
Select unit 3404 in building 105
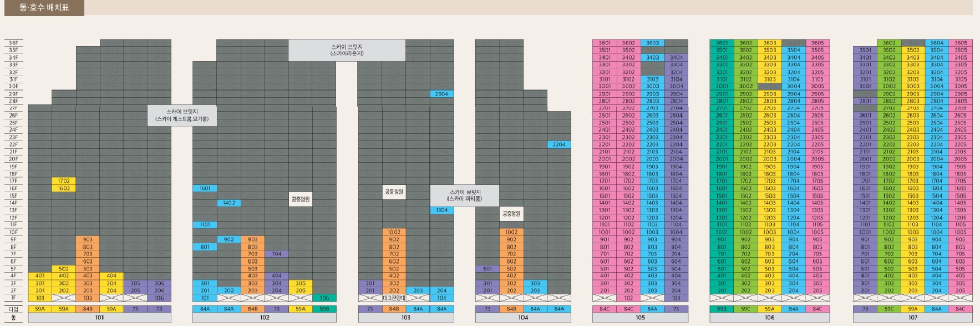pos(676,57)
